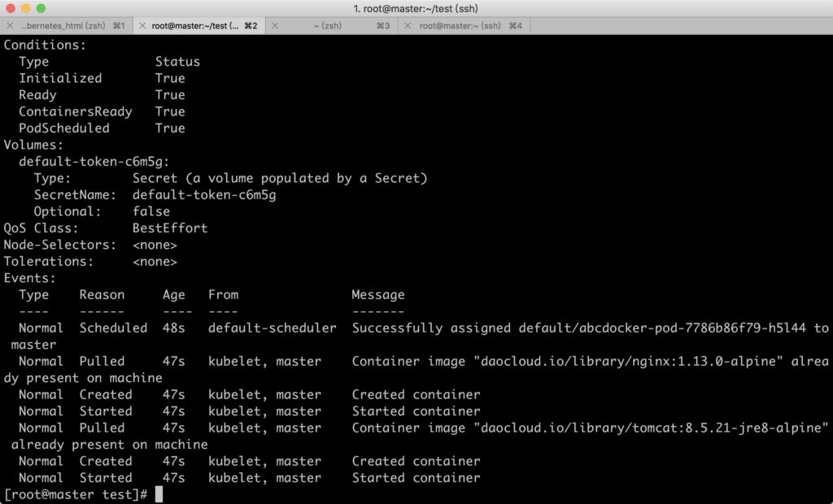Click the default-scheduler text in Events
833x504 pixels.
pos(272,328)
